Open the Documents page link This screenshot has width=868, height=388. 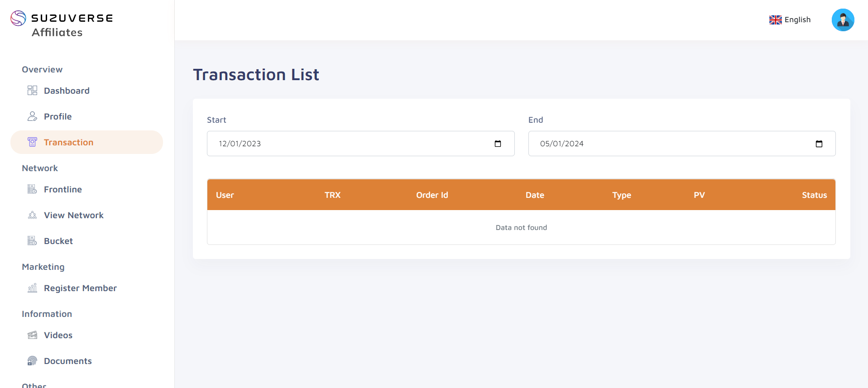(x=68, y=361)
